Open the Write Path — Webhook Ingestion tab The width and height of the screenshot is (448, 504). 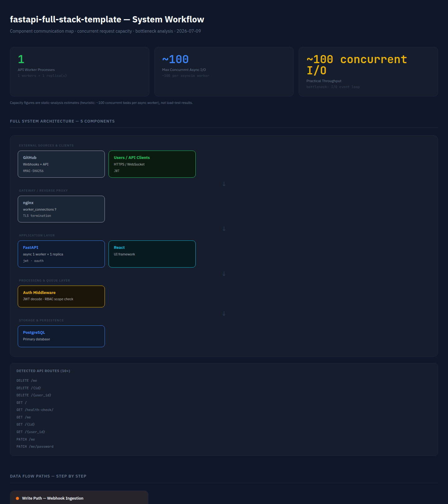click(79, 498)
